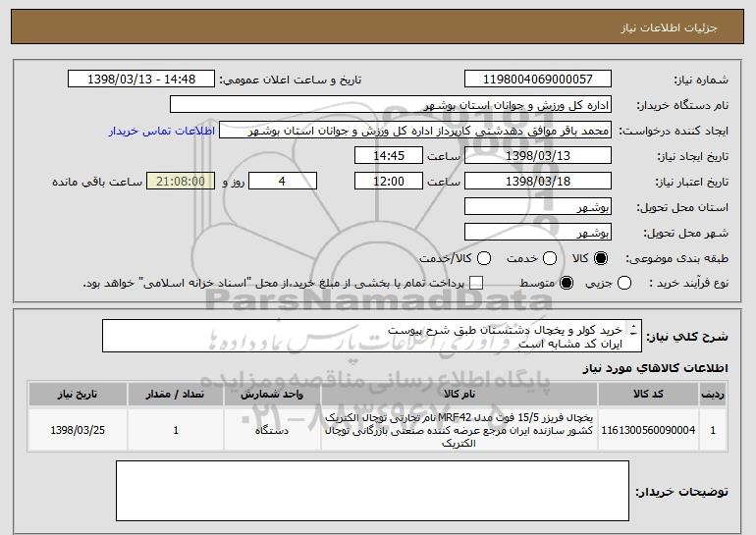Toggle the اسناد خزانه اسلامی payment checkbox
Viewport: 756px width, 535px height.
[x=476, y=283]
